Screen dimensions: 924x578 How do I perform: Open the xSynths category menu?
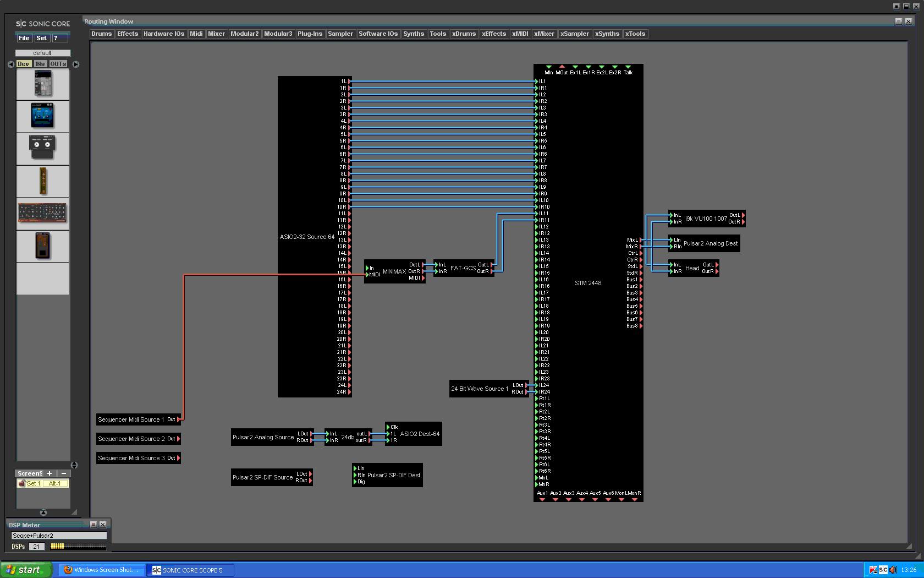tap(607, 34)
